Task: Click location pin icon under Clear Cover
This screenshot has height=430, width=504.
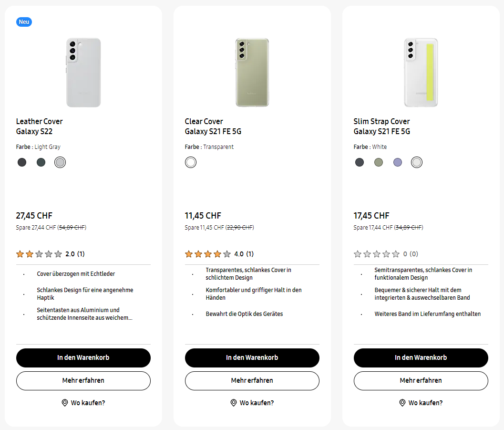Action: (x=234, y=403)
